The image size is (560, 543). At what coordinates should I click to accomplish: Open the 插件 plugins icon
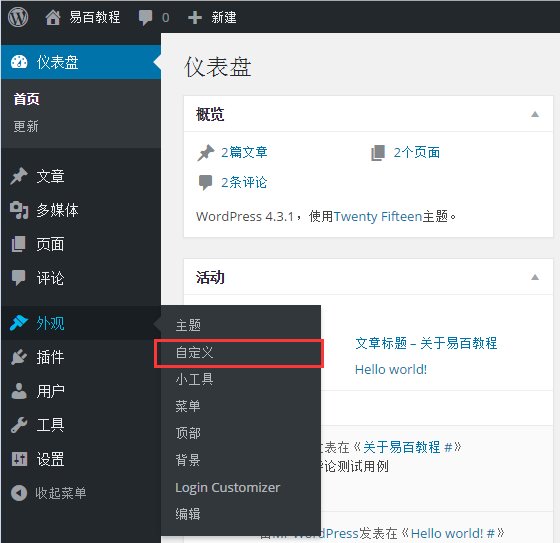coord(19,357)
